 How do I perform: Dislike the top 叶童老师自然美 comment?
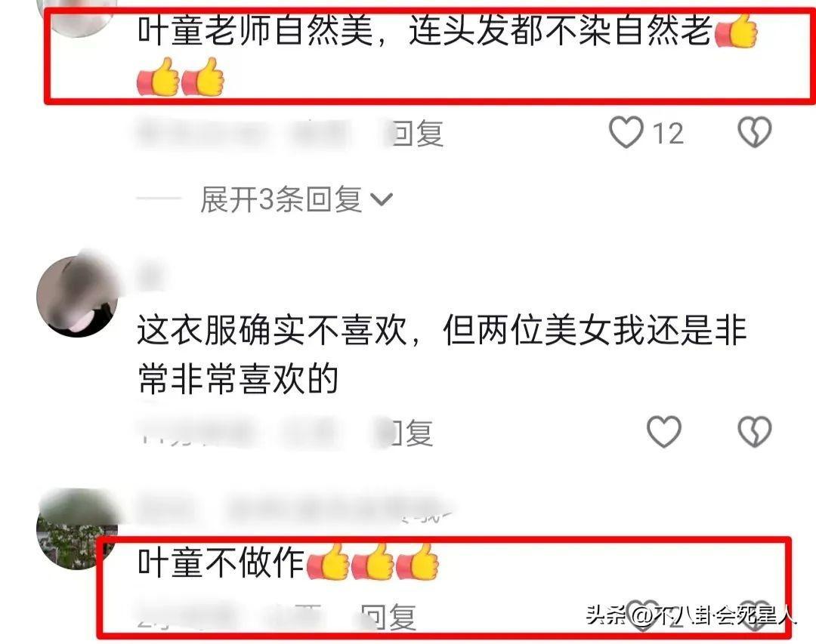[755, 132]
